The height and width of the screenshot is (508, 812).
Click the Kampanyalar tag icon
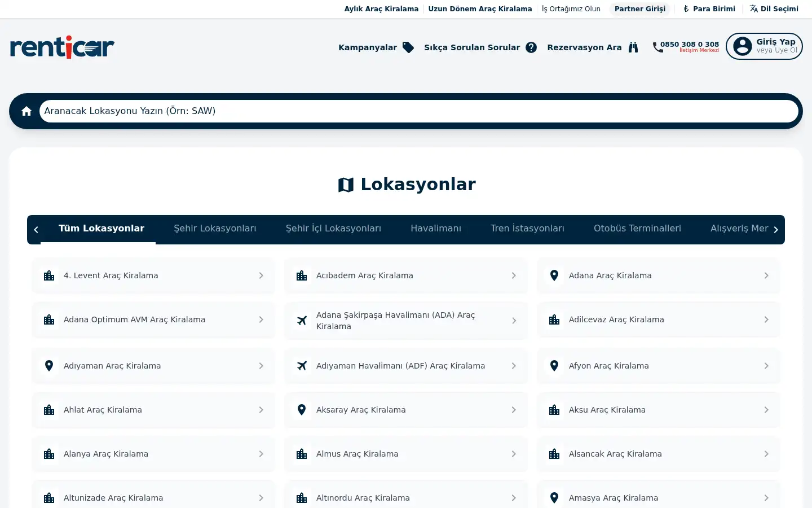pyautogui.click(x=408, y=47)
